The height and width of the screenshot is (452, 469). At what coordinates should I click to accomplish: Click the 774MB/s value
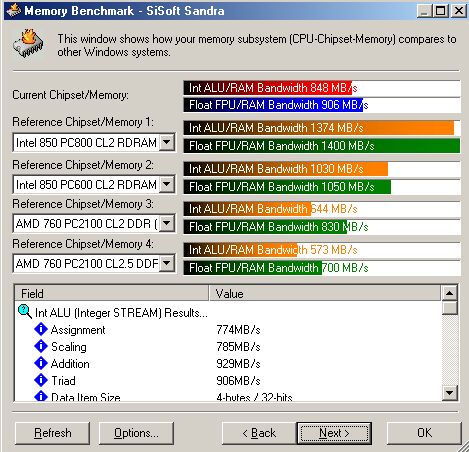click(238, 330)
